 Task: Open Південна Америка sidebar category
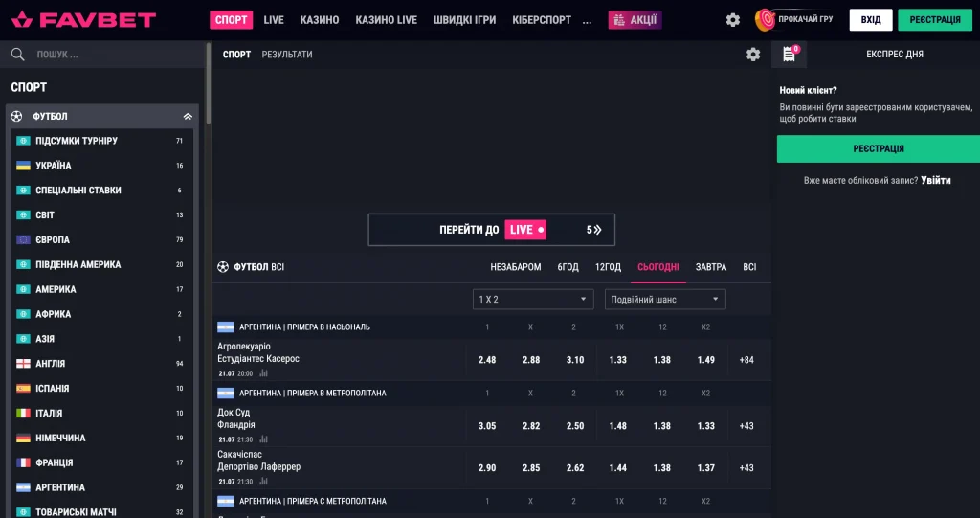[102, 264]
